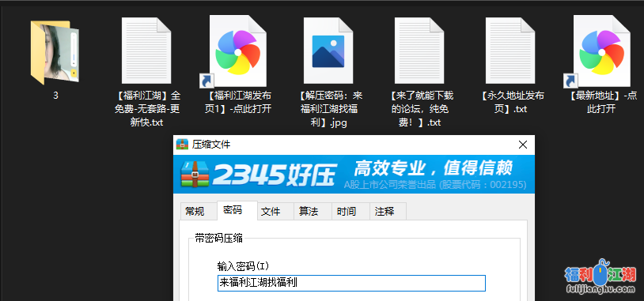
Task: Click the 福利江湖 watermark logo
Action: (x=600, y=277)
